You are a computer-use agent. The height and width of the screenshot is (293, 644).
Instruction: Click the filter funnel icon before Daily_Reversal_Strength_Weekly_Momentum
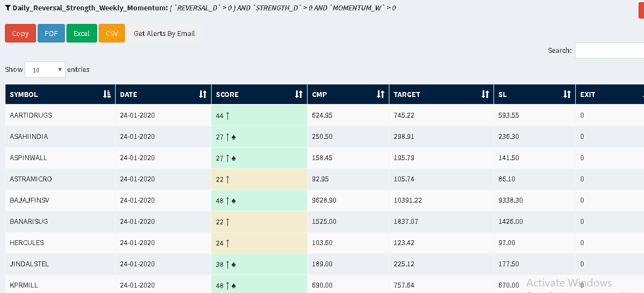point(8,8)
